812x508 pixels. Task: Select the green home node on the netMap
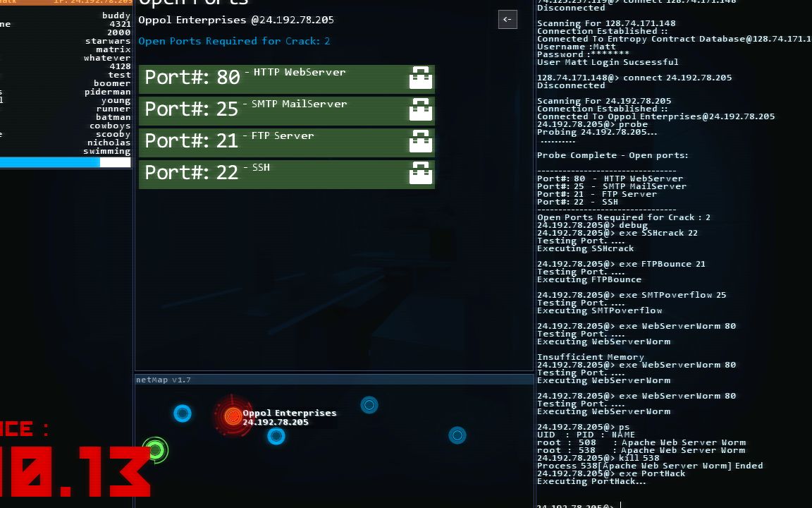155,450
